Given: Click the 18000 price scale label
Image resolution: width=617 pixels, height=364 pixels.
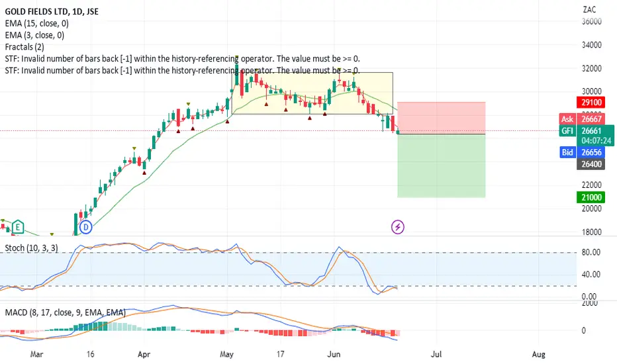Looking at the screenshot, I should 591,232.
